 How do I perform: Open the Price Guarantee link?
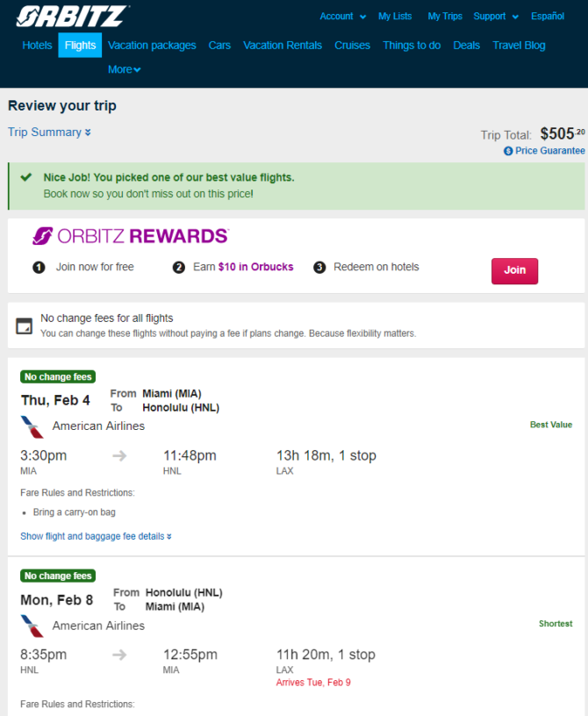point(549,151)
